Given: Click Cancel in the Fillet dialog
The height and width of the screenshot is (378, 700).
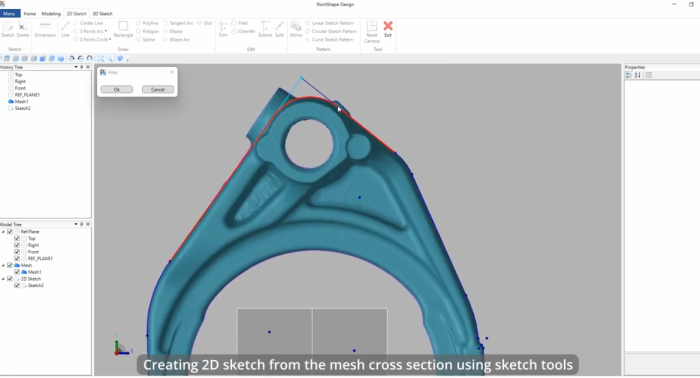Looking at the screenshot, I should pos(158,89).
